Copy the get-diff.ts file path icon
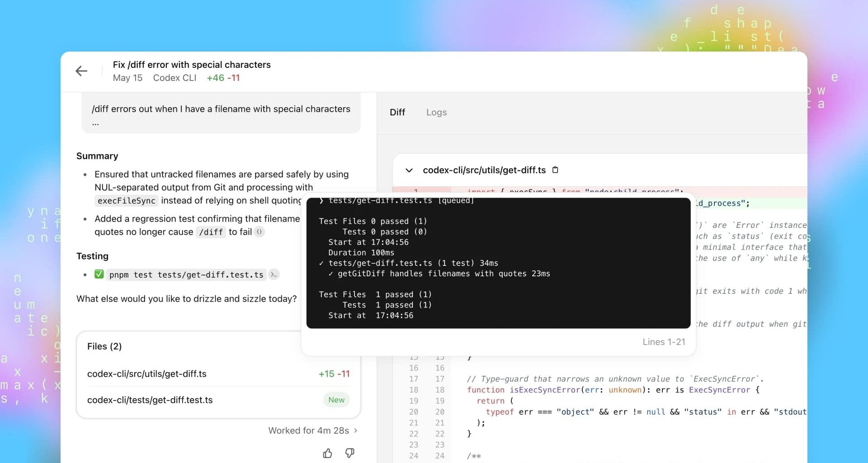 click(556, 170)
